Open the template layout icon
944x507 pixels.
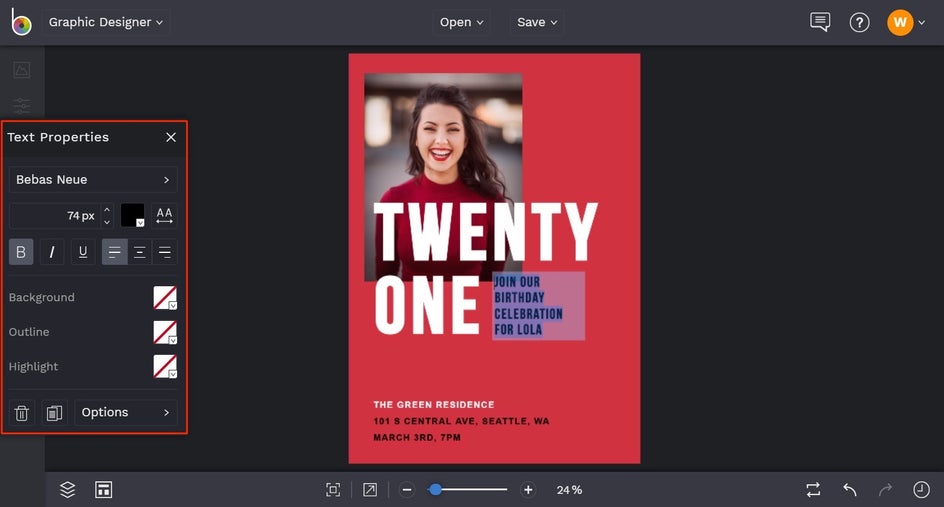click(x=104, y=490)
